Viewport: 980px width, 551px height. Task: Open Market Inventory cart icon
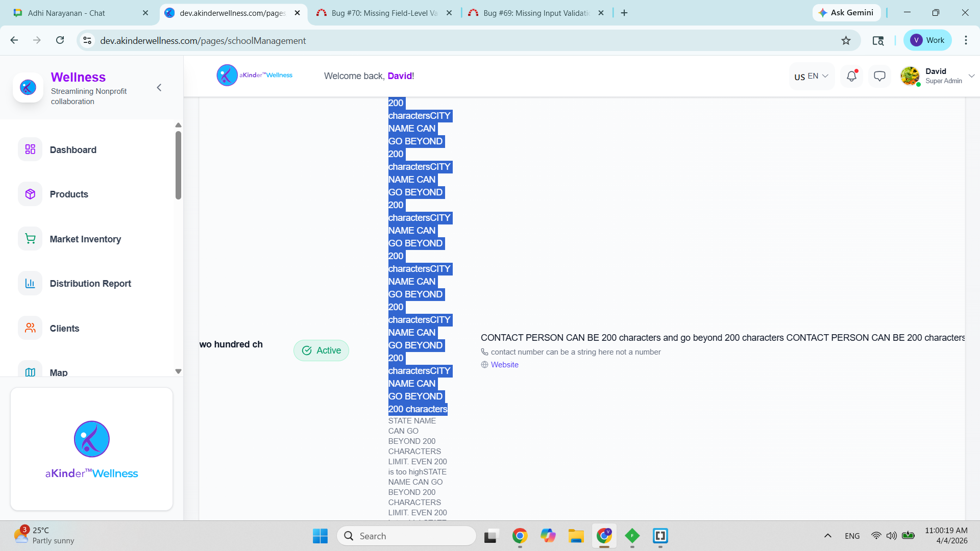(x=30, y=239)
